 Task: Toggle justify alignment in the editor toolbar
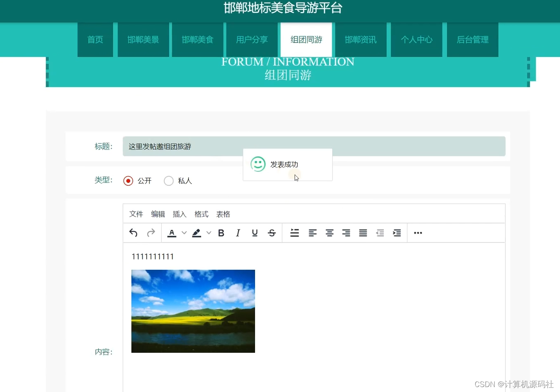click(362, 233)
